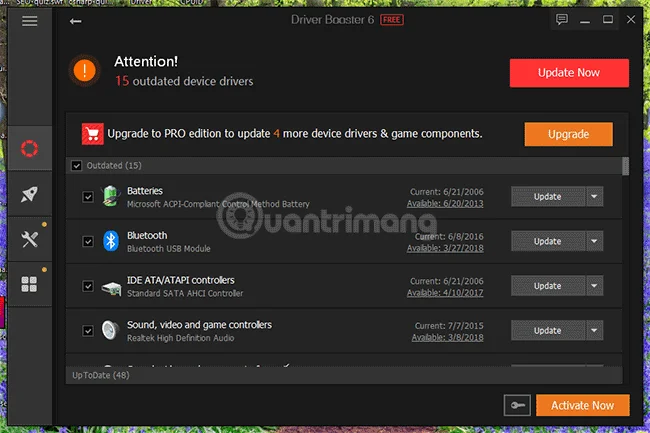Click the shopping cart upgrade icon
The height and width of the screenshot is (433, 650).
(x=92, y=134)
